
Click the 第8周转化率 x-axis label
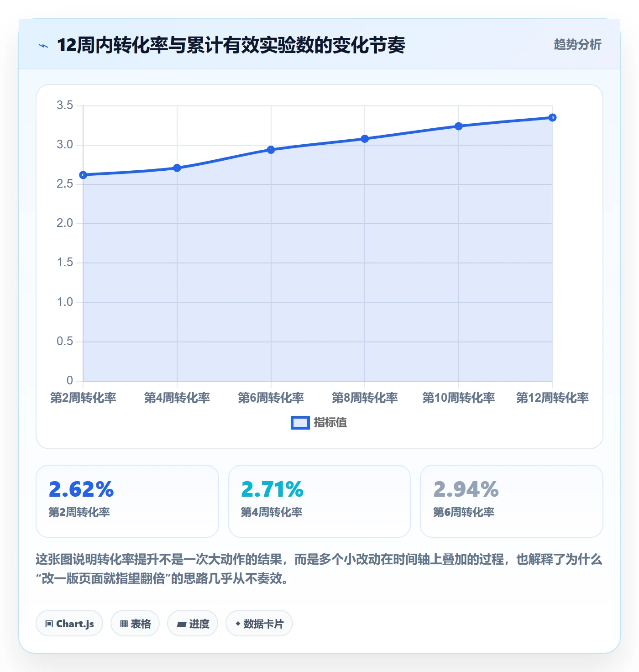(365, 398)
